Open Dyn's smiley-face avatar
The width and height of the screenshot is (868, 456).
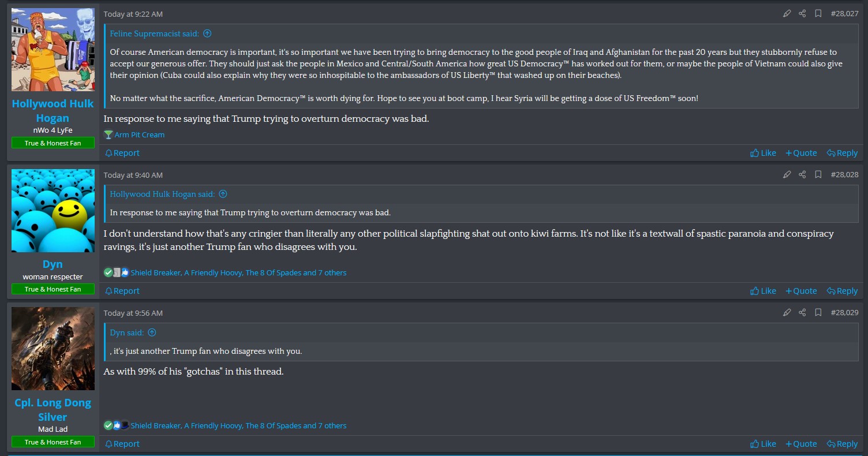click(53, 211)
